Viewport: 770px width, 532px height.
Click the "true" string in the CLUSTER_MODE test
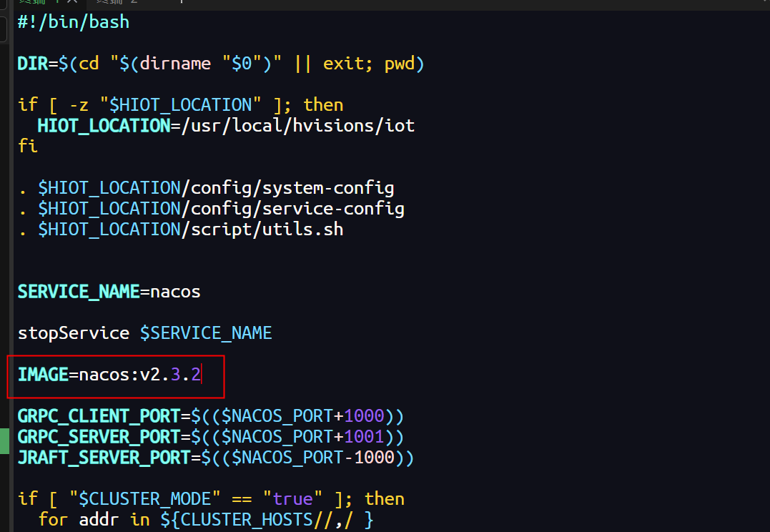pos(292,499)
